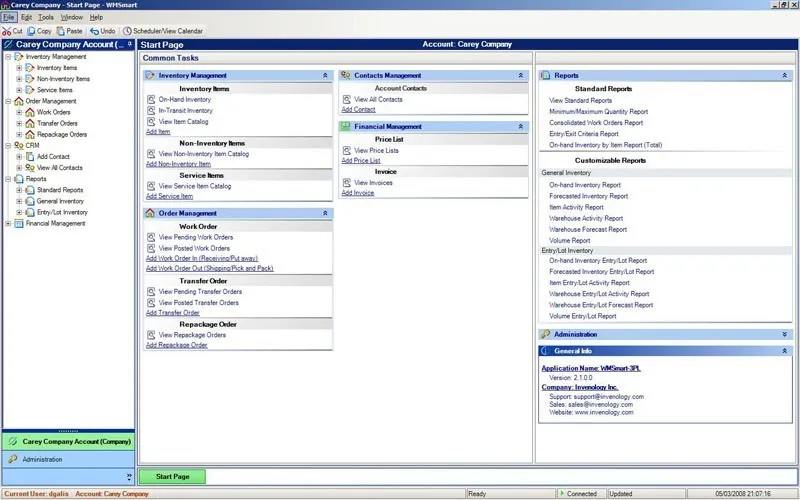Click the On-Hand Inventory magnifier icon

tap(151, 99)
